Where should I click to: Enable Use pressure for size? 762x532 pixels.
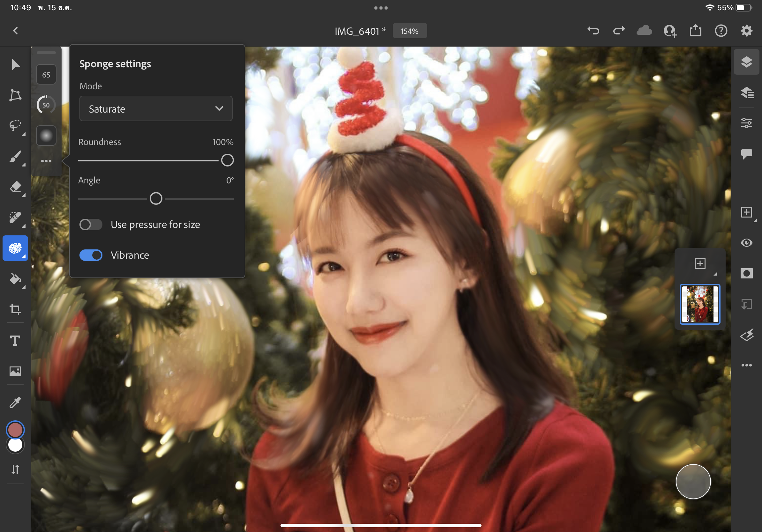[x=91, y=225]
